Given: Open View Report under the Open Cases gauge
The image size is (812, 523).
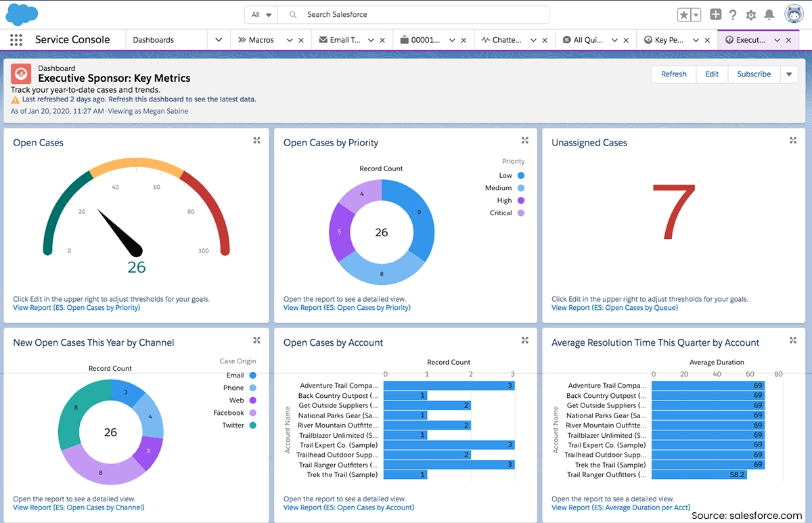Looking at the screenshot, I should point(76,308).
